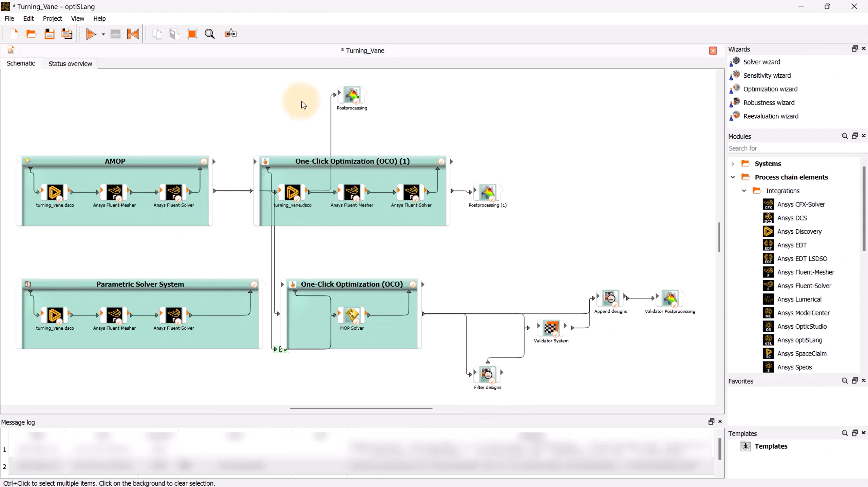Click the search icon in Modules panel header

tap(845, 136)
